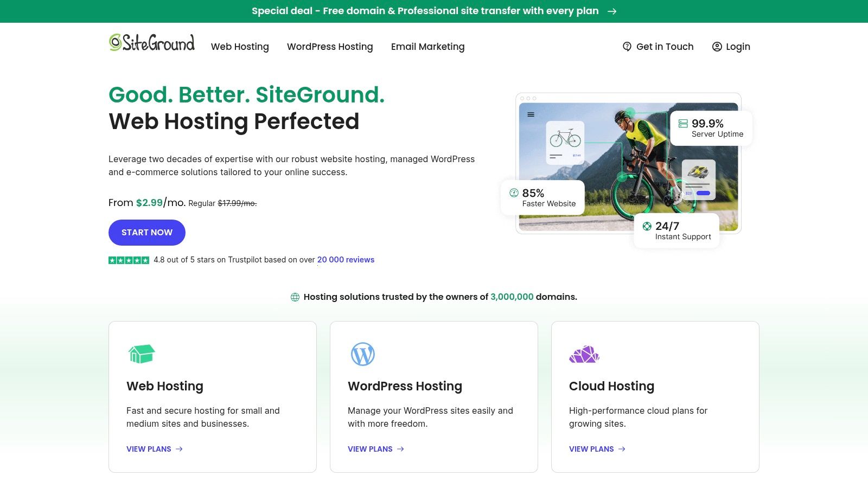Click the purple Cloud Hosting icon
The height and width of the screenshot is (488, 868).
pos(584,354)
